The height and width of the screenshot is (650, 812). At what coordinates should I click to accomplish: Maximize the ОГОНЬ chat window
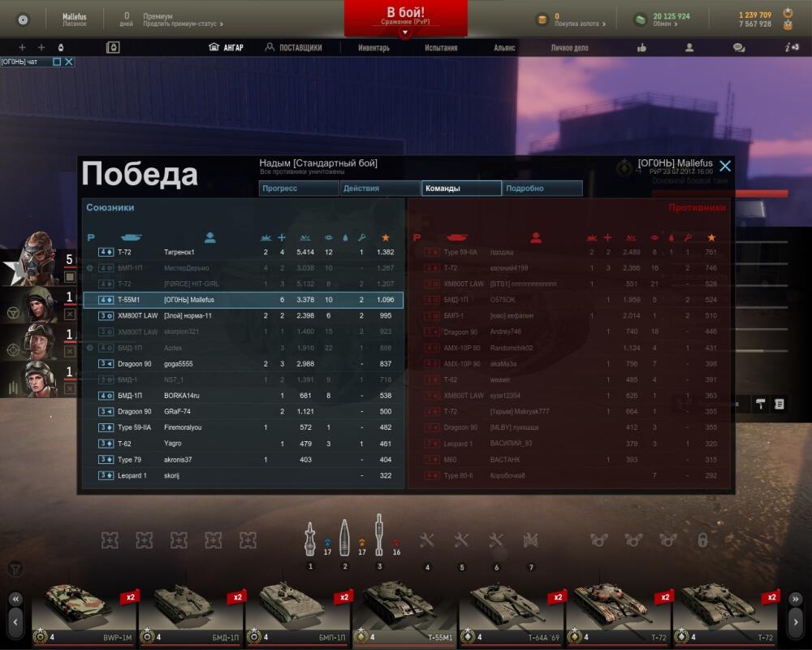click(57, 62)
